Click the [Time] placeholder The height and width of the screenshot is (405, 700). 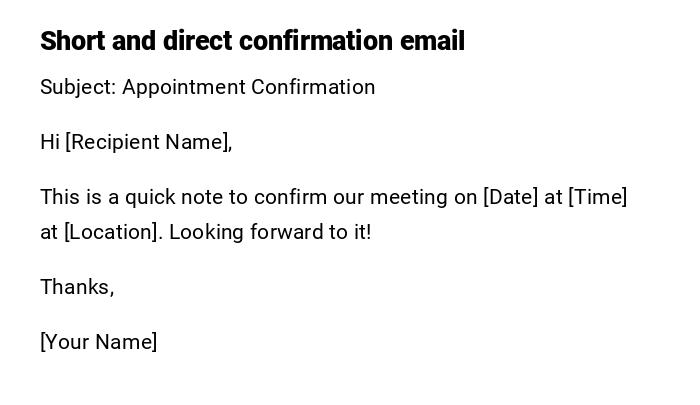598,197
